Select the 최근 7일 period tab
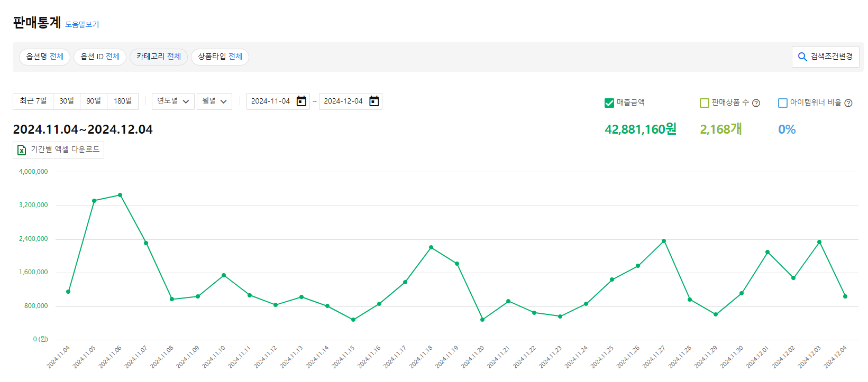This screenshot has width=868, height=382. tap(33, 101)
